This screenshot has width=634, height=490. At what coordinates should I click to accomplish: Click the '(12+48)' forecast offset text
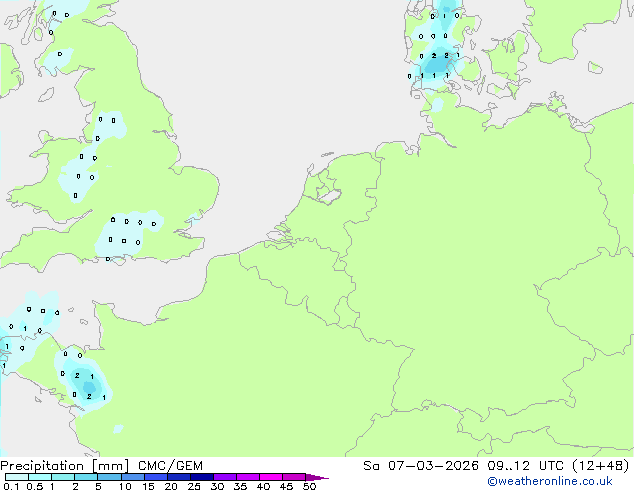click(x=601, y=466)
